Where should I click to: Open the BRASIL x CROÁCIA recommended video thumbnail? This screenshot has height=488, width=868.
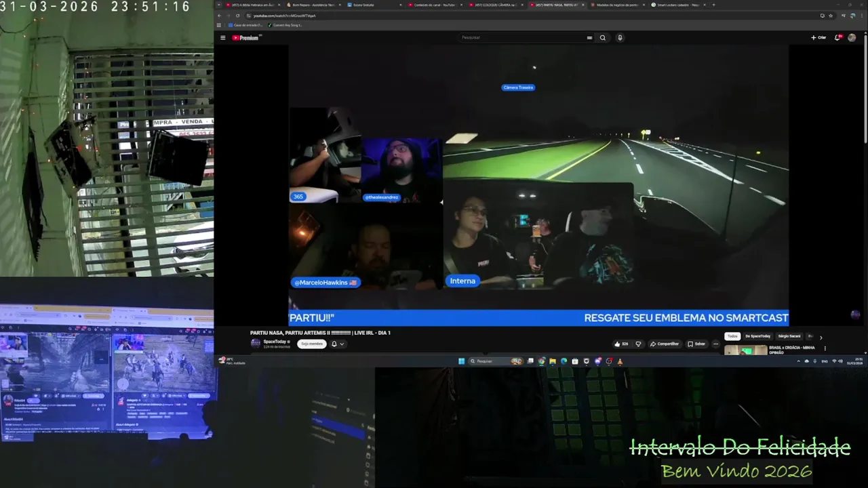pos(745,350)
